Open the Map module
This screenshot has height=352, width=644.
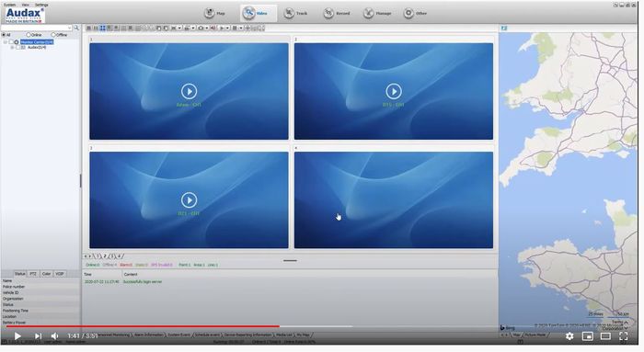click(214, 13)
